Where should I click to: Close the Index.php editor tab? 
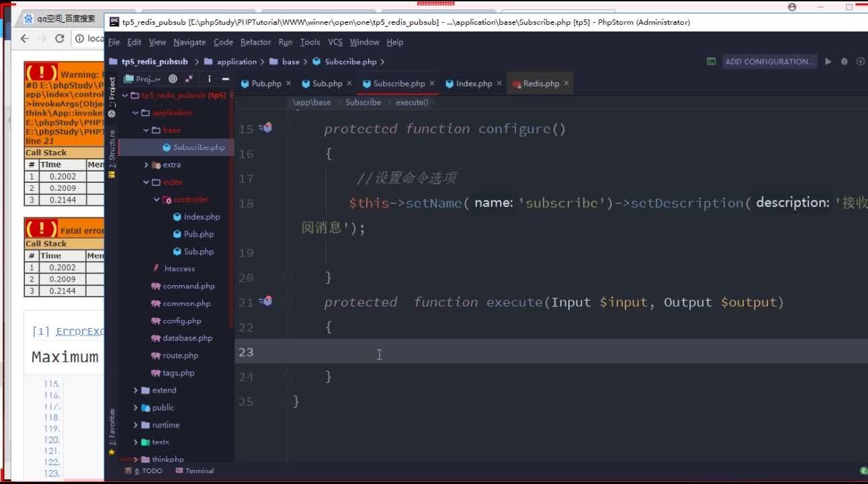tap(499, 83)
